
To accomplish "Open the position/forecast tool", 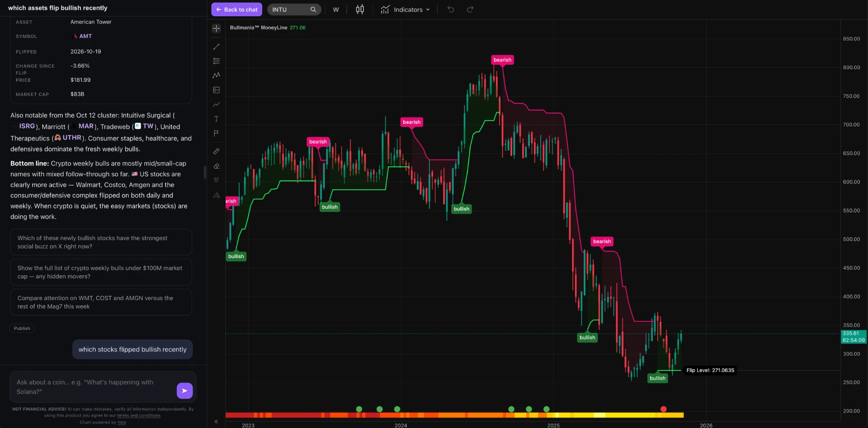I will click(216, 90).
